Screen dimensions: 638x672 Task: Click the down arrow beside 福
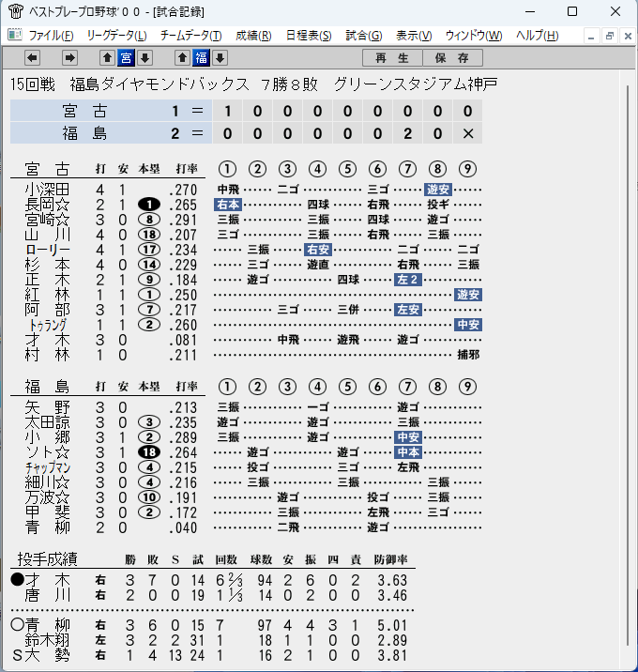click(220, 57)
